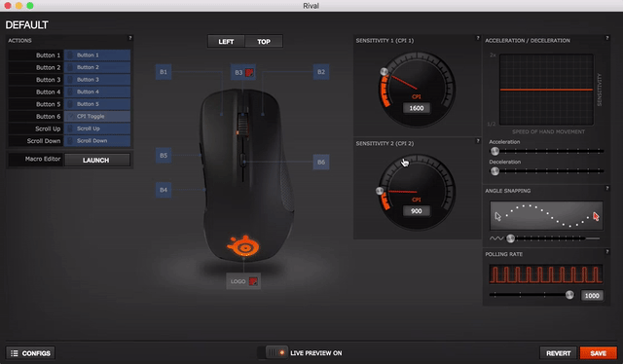The image size is (623, 364).
Task: Click the "SPEED OF HAND MOVEMENT" axis label
Action: 548,131
